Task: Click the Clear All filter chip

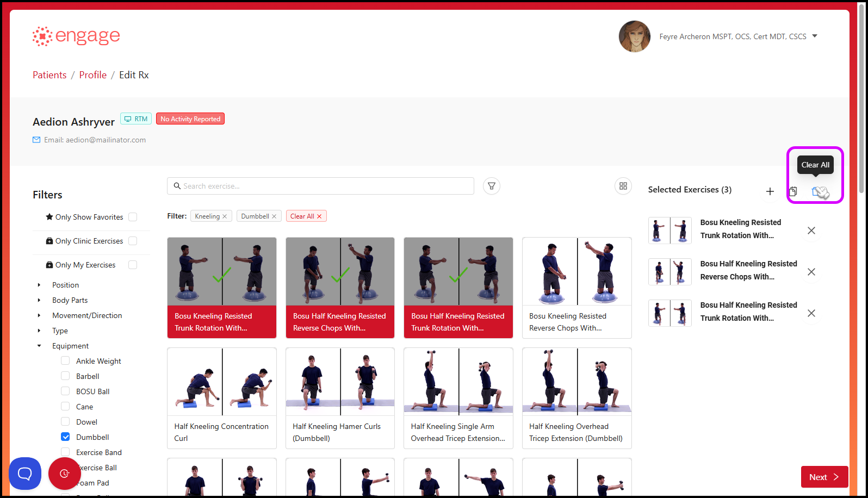Action: point(306,216)
